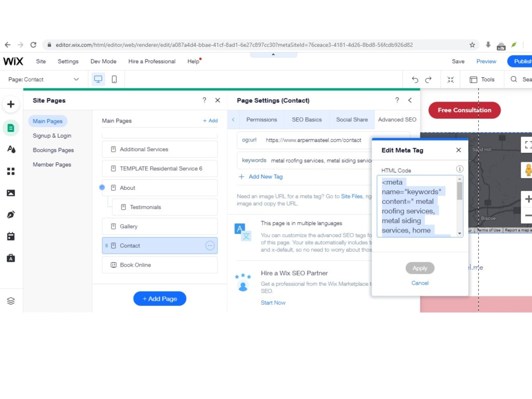Click the Search magnifier icon
The width and height of the screenshot is (532, 399).
click(514, 79)
